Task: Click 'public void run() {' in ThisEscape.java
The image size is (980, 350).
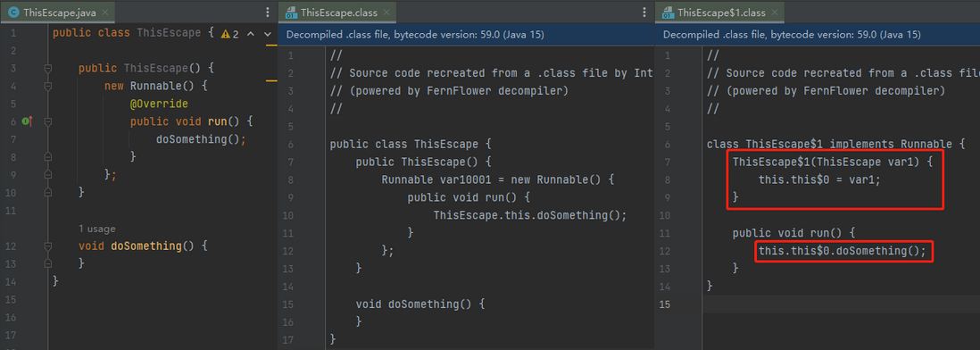Action: click(191, 121)
